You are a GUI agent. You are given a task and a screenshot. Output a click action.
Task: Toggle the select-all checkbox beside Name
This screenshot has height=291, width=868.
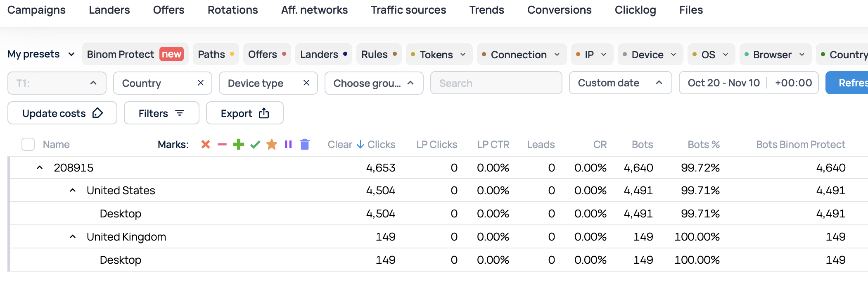28,144
